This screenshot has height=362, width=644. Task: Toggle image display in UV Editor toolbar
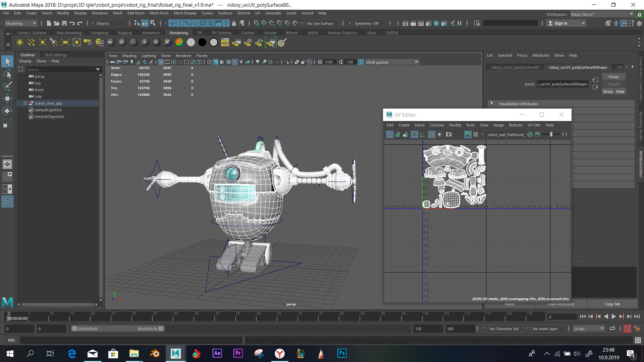coord(468,134)
